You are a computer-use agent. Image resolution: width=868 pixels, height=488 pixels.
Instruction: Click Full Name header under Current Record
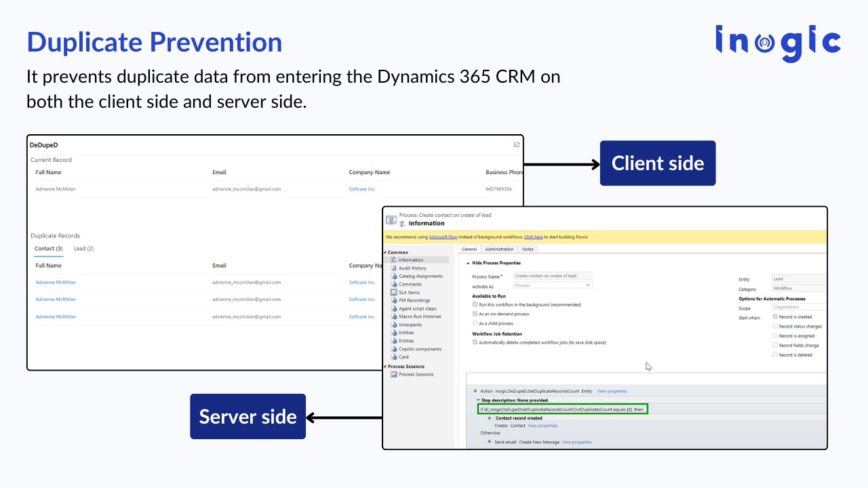tap(48, 172)
